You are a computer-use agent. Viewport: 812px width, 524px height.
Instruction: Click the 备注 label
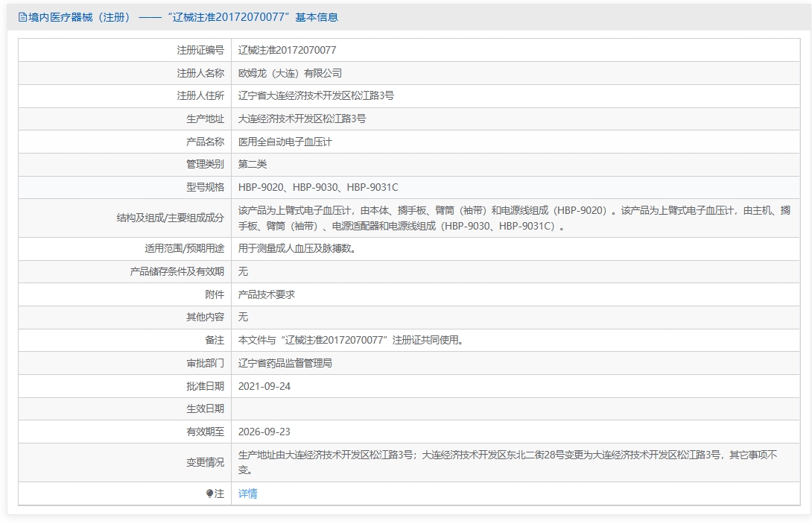[x=215, y=340]
